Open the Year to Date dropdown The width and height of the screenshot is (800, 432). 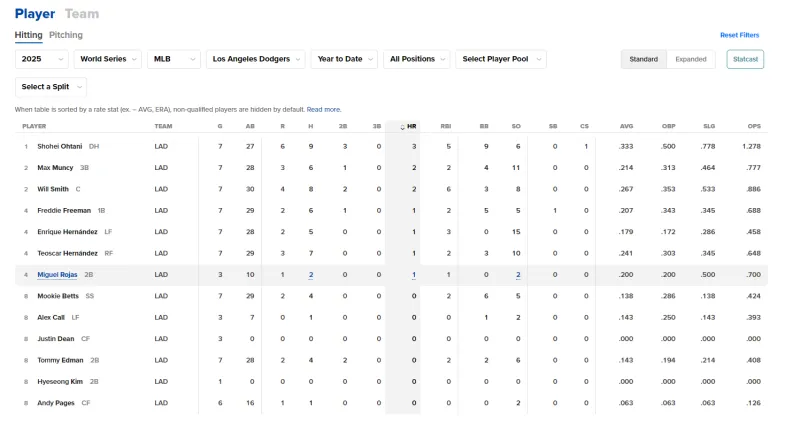[345, 59]
